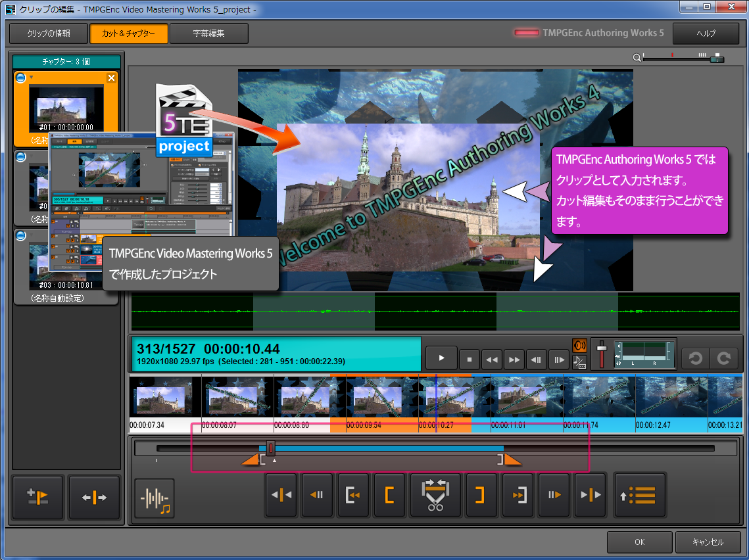The width and height of the screenshot is (749, 560).
Task: Click the set start point bracket icon
Action: (x=389, y=494)
